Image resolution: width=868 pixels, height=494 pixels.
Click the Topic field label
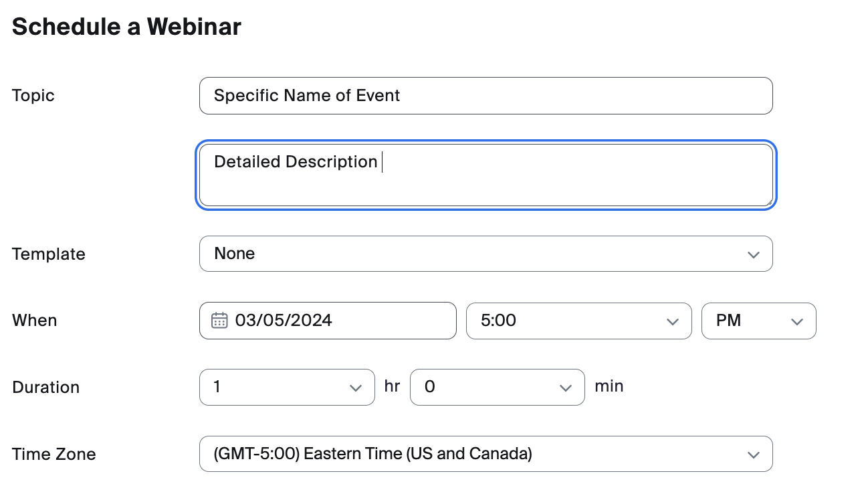[33, 96]
